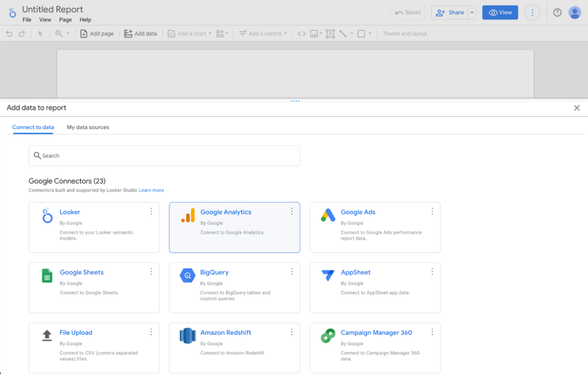Click the Learn more link
The height and width of the screenshot is (374, 588).
pyautogui.click(x=151, y=190)
